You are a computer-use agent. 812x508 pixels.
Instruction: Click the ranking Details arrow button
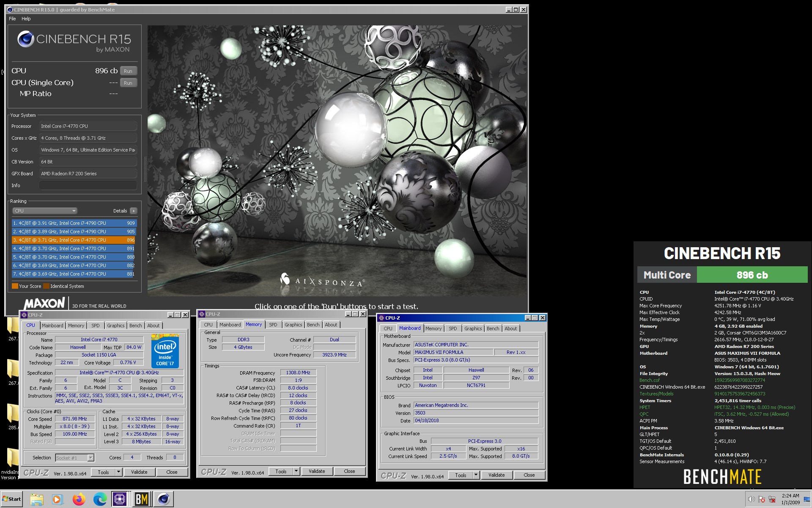coord(134,211)
